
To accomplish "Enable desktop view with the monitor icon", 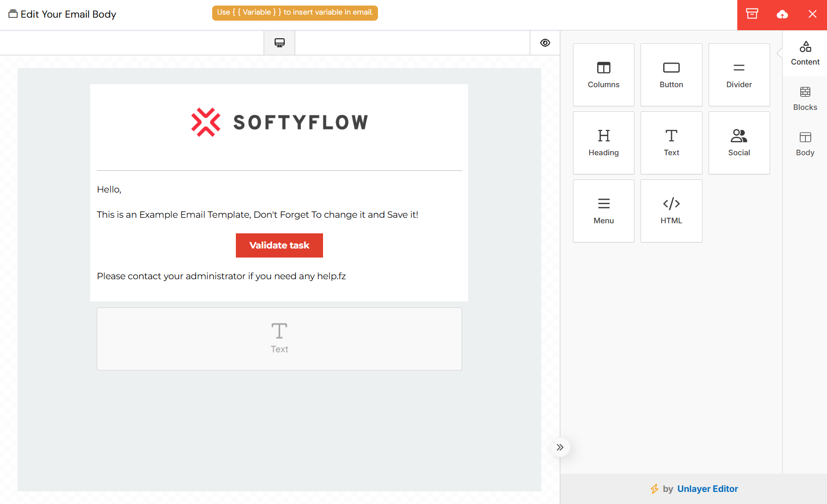I will pyautogui.click(x=279, y=42).
